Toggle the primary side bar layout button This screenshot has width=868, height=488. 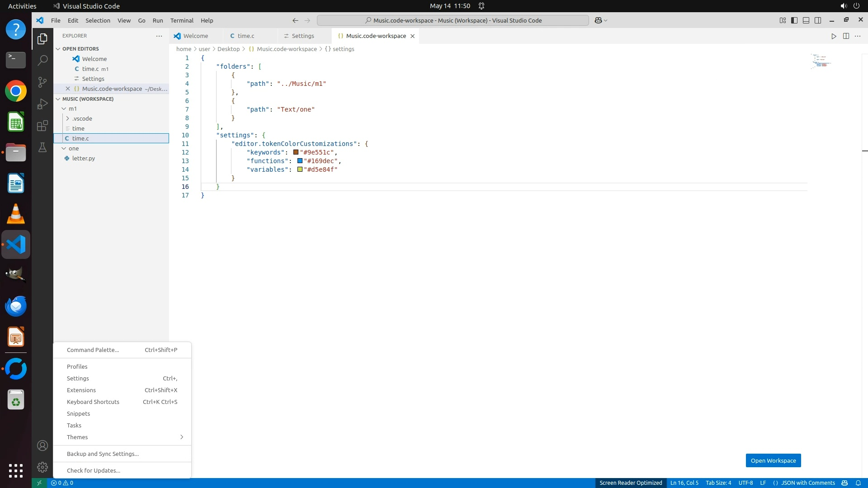click(x=794, y=20)
